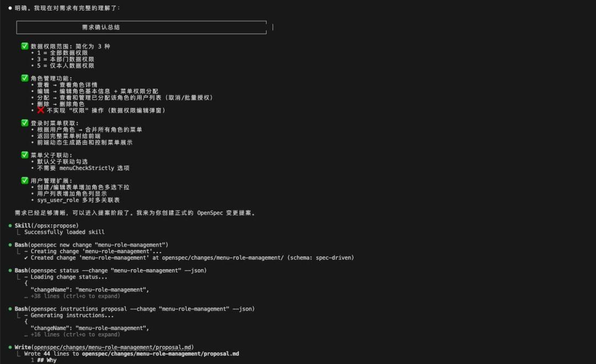
Task: Click the green check beside 登录时菜单获取
Action: click(x=25, y=123)
